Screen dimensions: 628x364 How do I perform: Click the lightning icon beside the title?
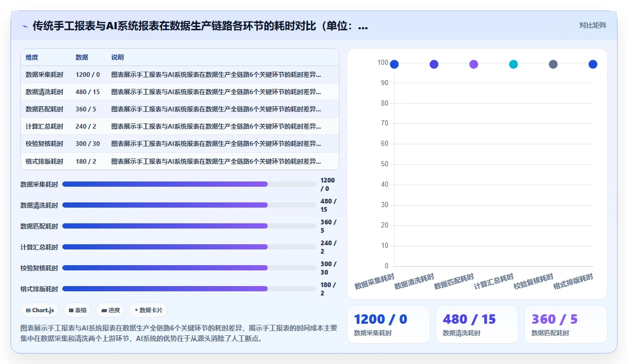[25, 26]
